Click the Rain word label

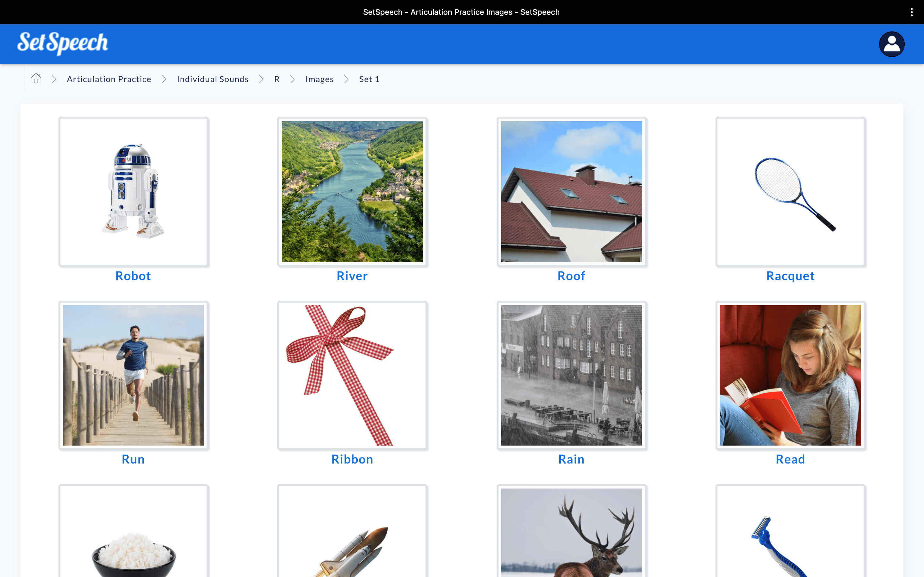coord(571,459)
